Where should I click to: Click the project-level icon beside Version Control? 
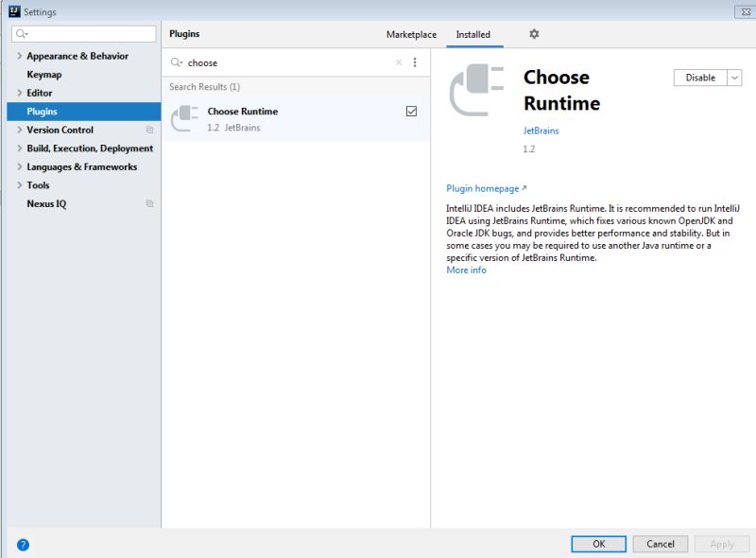point(149,130)
